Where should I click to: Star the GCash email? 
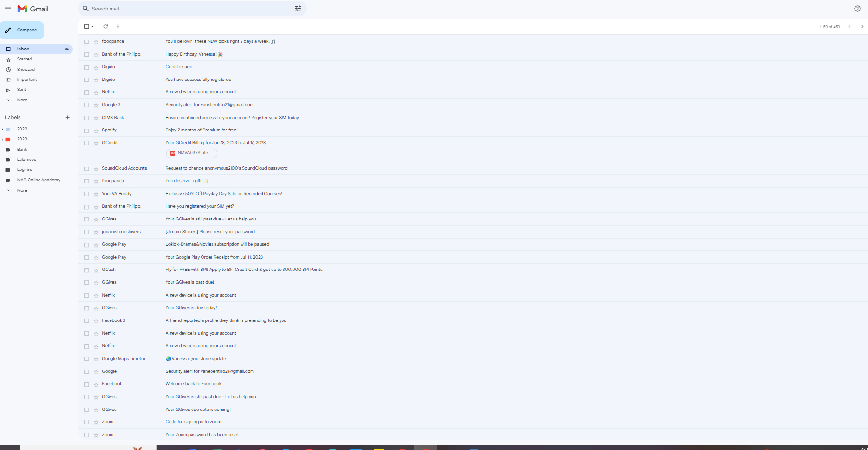coord(95,270)
